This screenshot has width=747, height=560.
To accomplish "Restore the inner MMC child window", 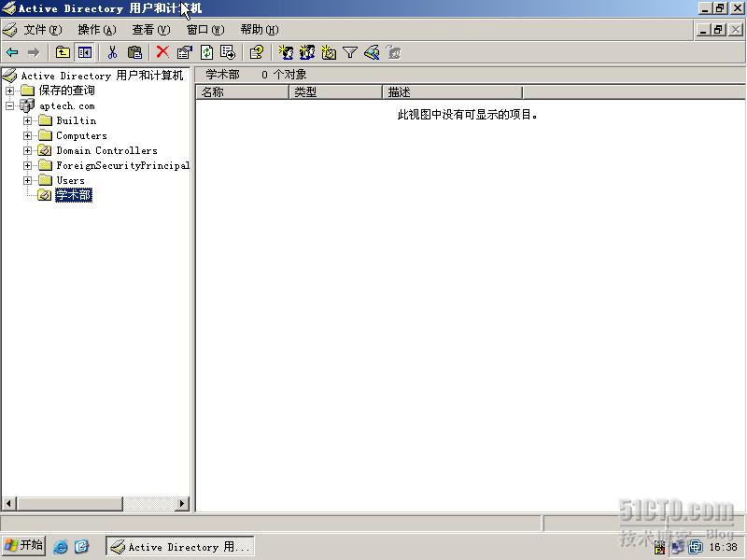I will click(719, 30).
